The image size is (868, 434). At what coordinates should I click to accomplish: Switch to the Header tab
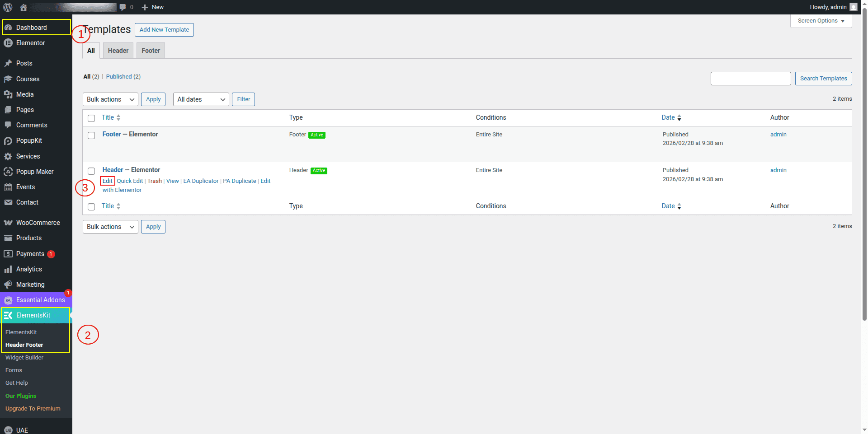coord(118,51)
